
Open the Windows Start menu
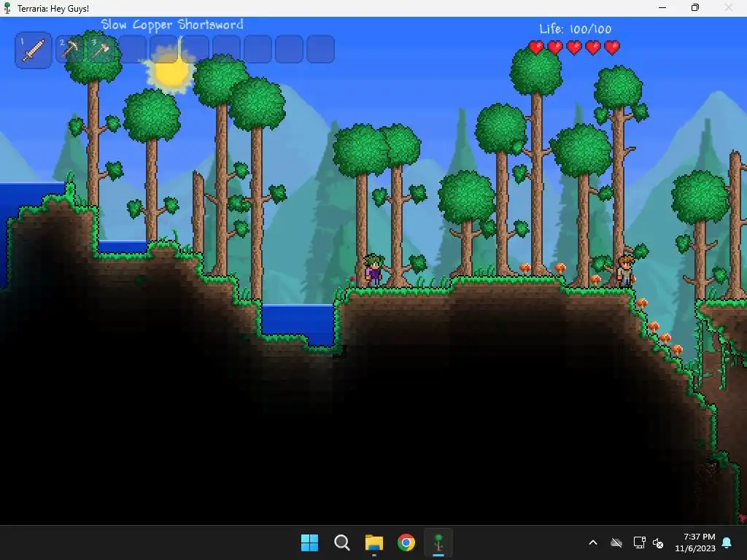point(309,542)
